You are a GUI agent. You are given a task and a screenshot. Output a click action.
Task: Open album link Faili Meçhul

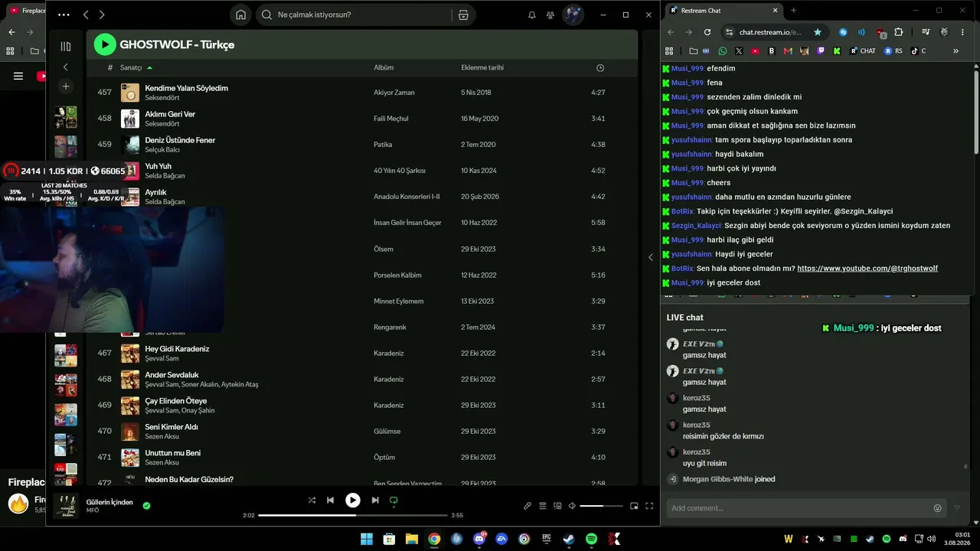(390, 119)
